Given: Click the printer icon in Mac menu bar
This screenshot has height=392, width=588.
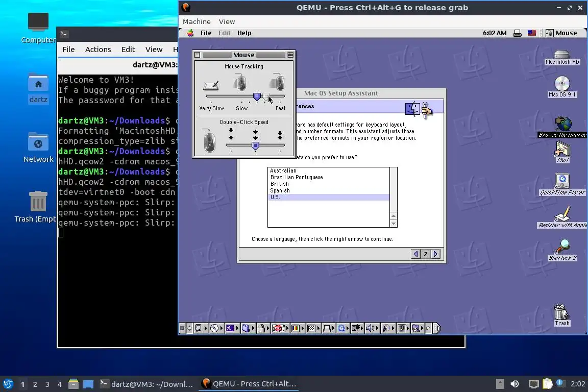Looking at the screenshot, I should 517,33.
